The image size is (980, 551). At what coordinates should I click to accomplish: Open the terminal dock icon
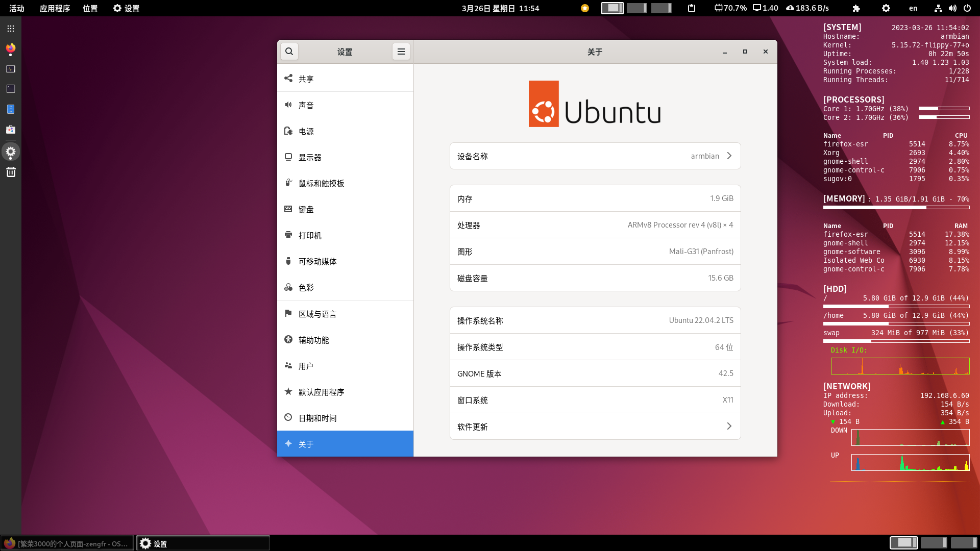[x=11, y=89]
